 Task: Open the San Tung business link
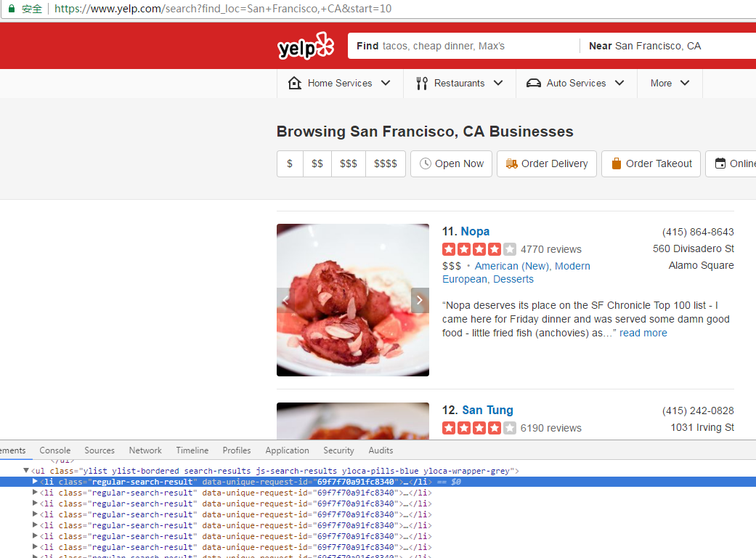[487, 410]
